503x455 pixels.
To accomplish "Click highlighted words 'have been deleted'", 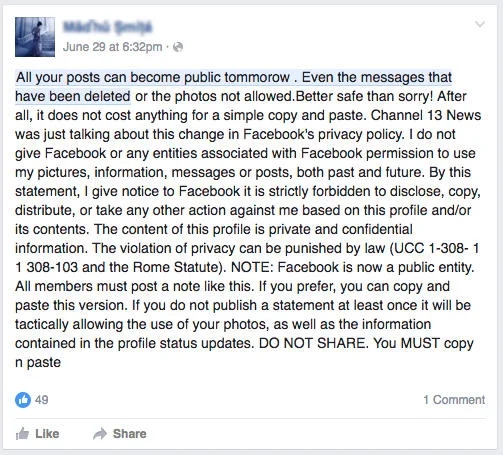I will point(73,96).
